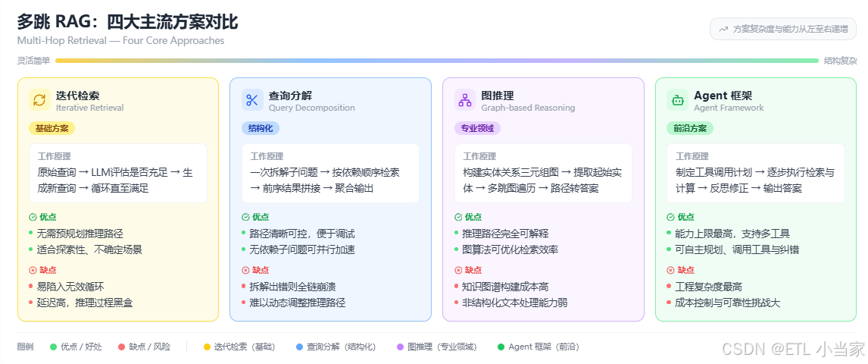Image resolution: width=868 pixels, height=364 pixels.
Task: Click the 优点 check icon in the 迭代检索 card
Action: 33,217
